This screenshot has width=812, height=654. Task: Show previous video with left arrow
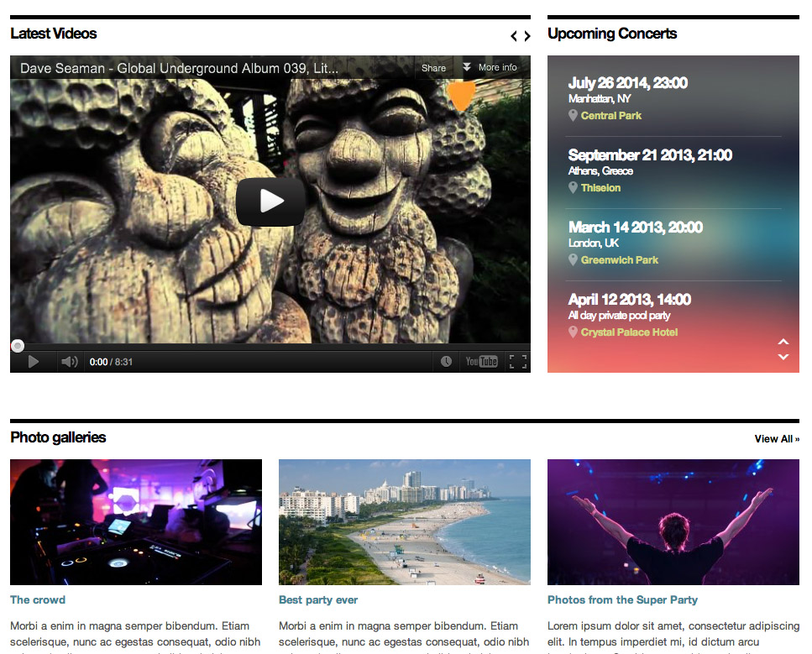[x=514, y=36]
